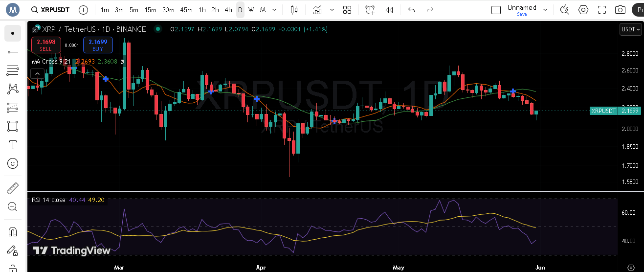Open forecasting and measurement tools
Image resolution: width=644 pixels, height=272 pixels.
point(13,108)
